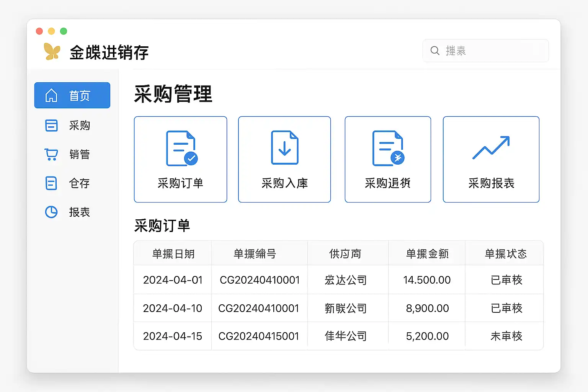
Task: Click the 采购报表 trend line icon
Action: [x=491, y=147]
